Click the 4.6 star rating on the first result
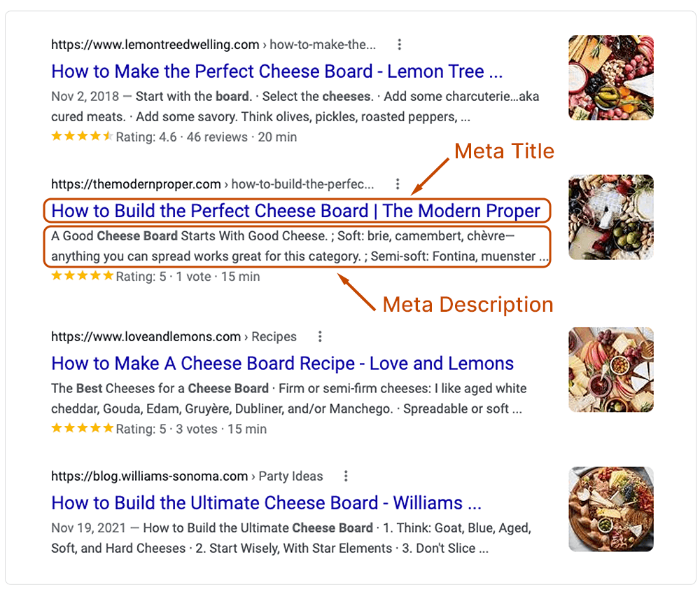 81,137
